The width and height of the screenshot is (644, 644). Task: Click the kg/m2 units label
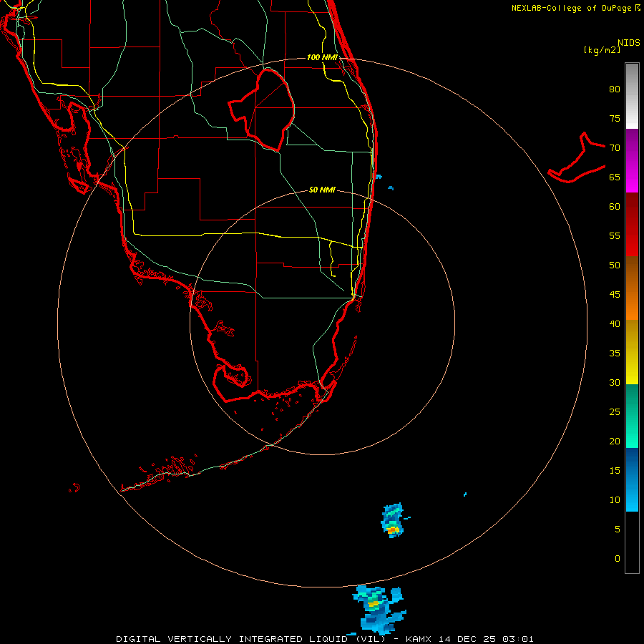pyautogui.click(x=602, y=50)
